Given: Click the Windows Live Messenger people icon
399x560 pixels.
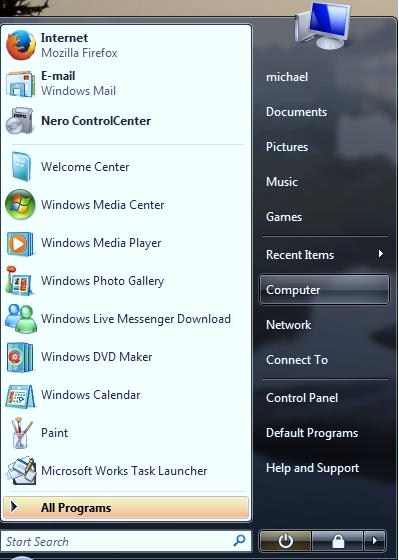Looking at the screenshot, I should click(x=21, y=319).
